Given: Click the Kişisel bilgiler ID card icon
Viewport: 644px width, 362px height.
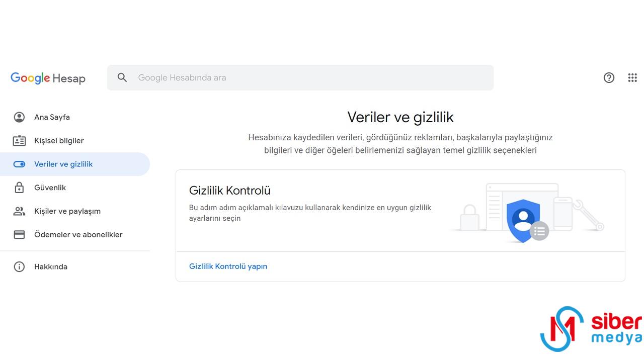Looking at the screenshot, I should point(19,141).
